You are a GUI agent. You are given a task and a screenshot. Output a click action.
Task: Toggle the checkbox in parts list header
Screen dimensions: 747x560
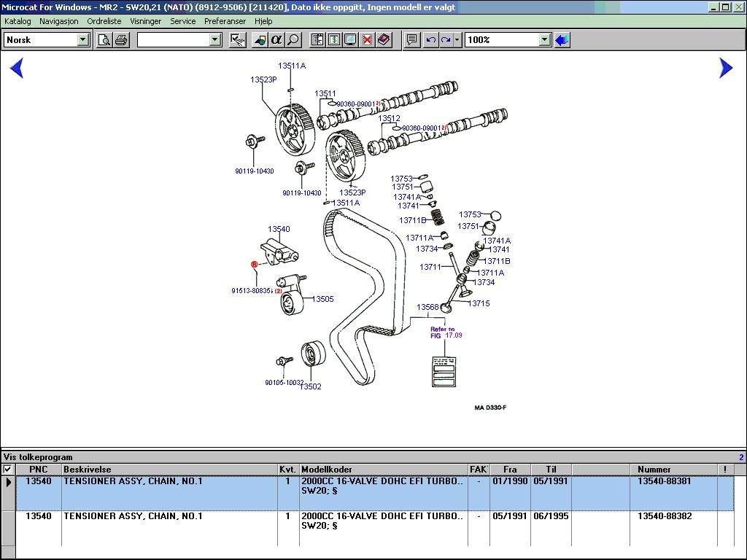pyautogui.click(x=8, y=470)
